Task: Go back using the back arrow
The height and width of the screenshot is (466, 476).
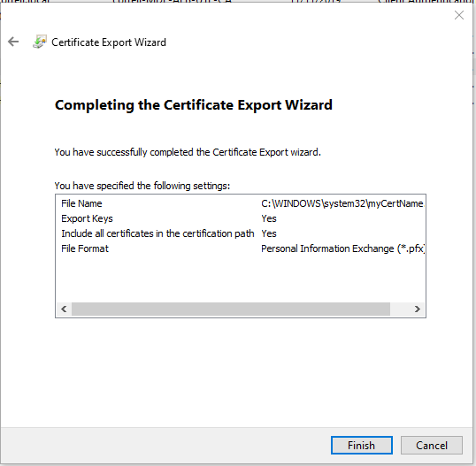Action: click(x=13, y=42)
